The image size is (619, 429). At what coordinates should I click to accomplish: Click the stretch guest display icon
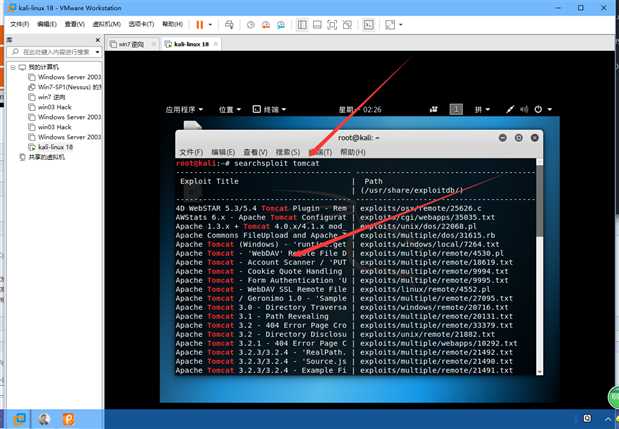390,25
